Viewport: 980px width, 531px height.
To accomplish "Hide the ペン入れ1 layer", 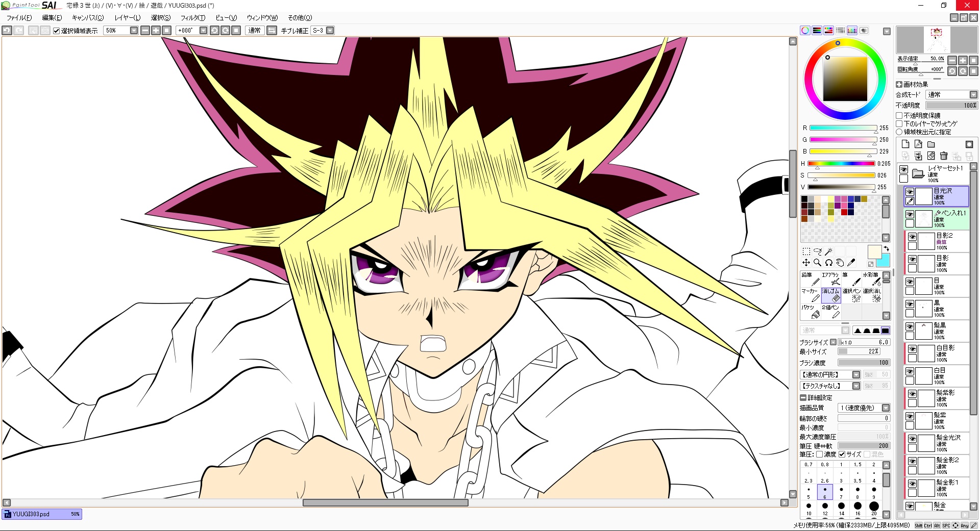I will coord(910,215).
